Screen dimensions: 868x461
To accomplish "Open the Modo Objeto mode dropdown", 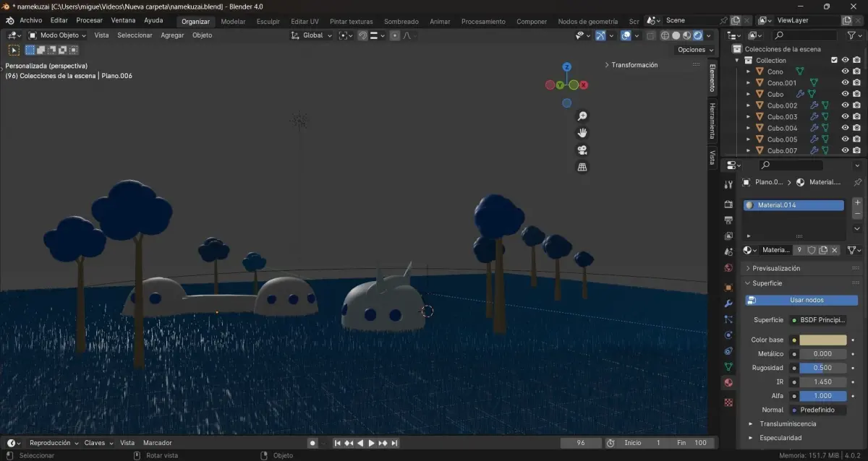I will pos(57,35).
